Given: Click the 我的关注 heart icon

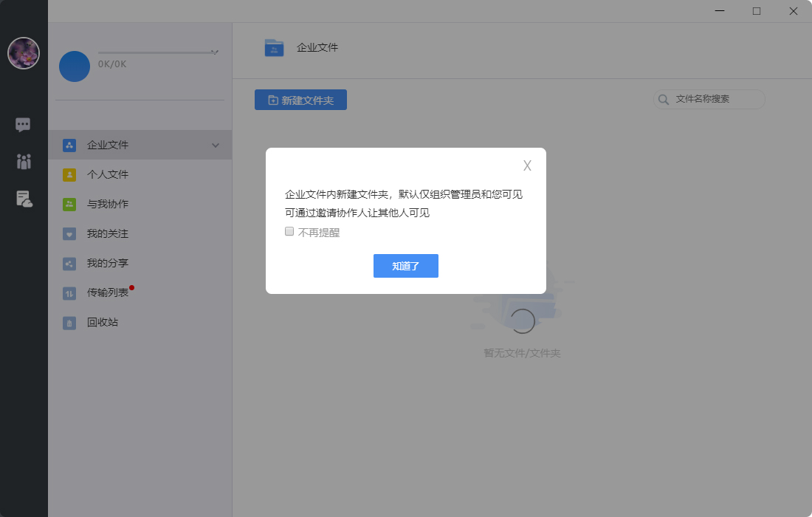Looking at the screenshot, I should tap(69, 233).
